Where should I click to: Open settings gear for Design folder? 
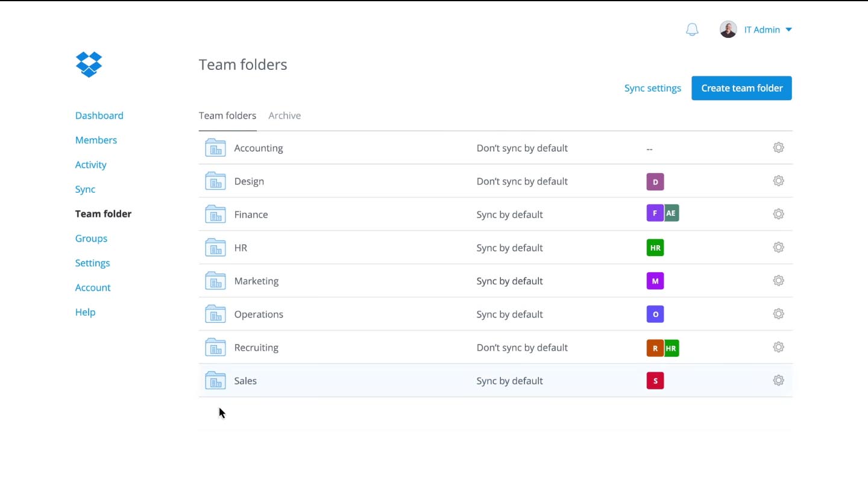coord(778,181)
